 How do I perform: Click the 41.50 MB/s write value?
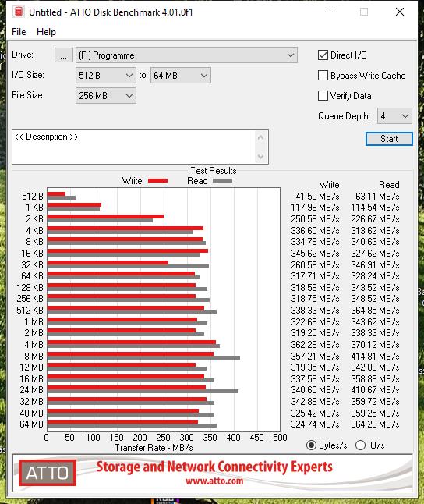(x=317, y=197)
